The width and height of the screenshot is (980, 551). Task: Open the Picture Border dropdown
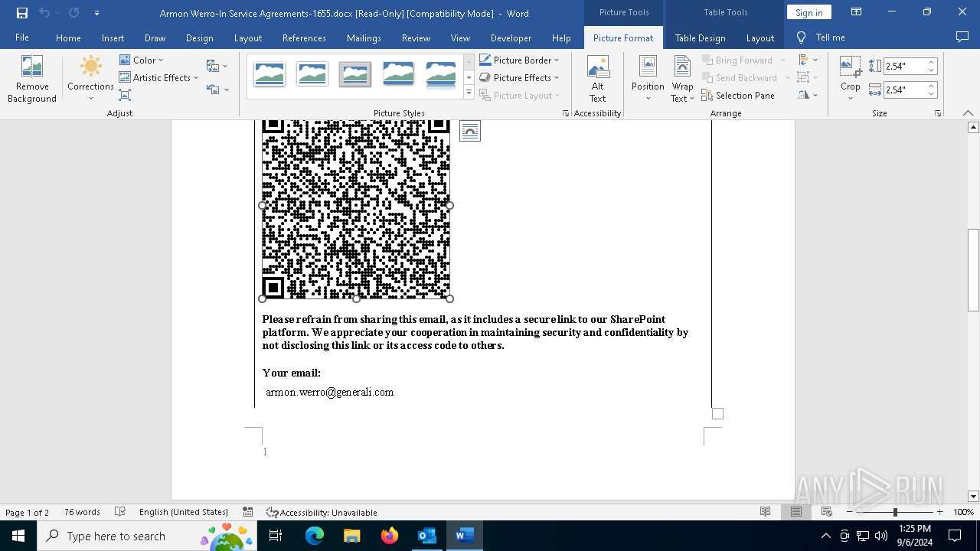coord(519,60)
